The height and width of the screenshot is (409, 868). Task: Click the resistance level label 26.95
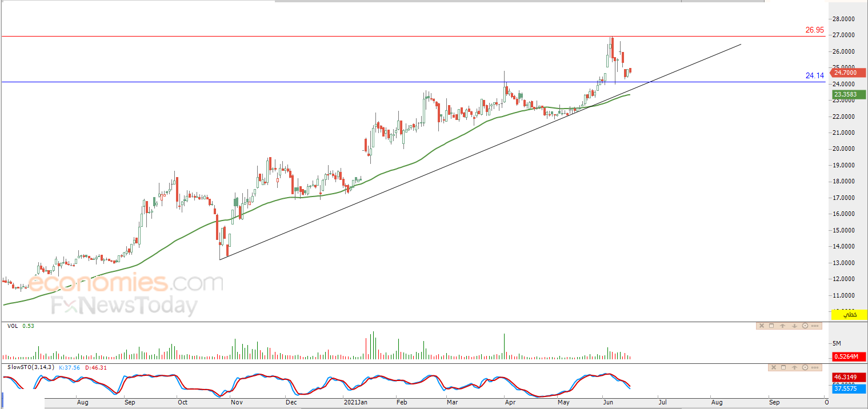(814, 30)
